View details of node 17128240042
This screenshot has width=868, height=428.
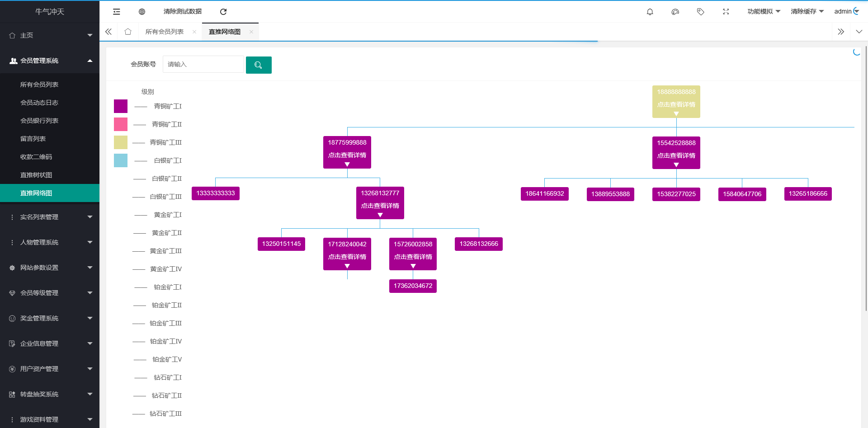pos(347,257)
